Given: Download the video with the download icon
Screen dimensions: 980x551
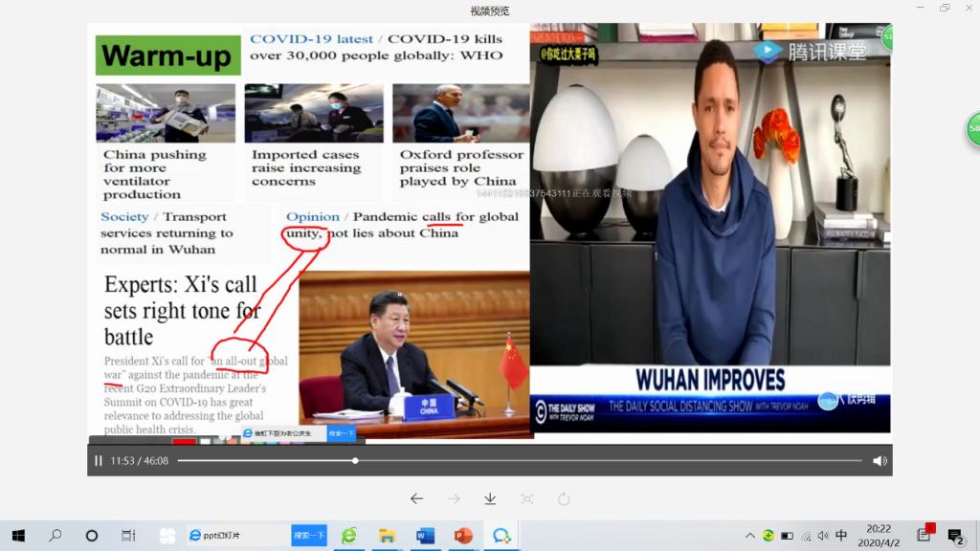Looking at the screenshot, I should (490, 498).
